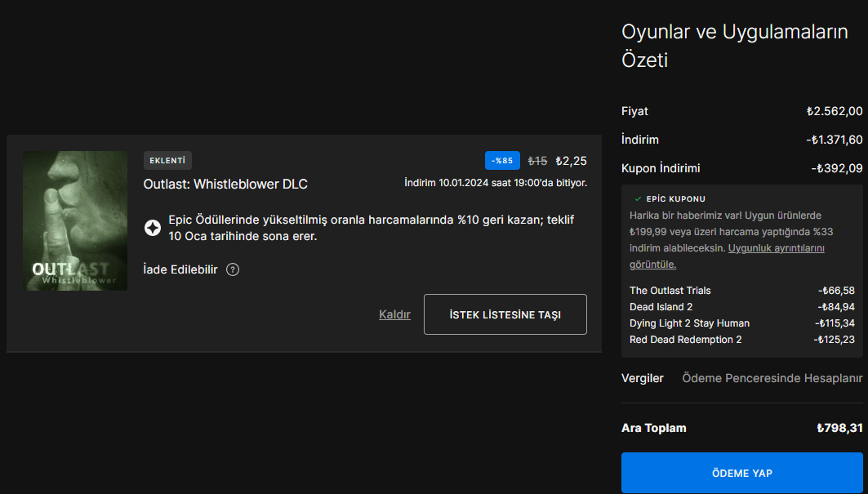868x494 pixels.
Task: Click the Dead Island 2 coupon row
Action: click(x=741, y=307)
